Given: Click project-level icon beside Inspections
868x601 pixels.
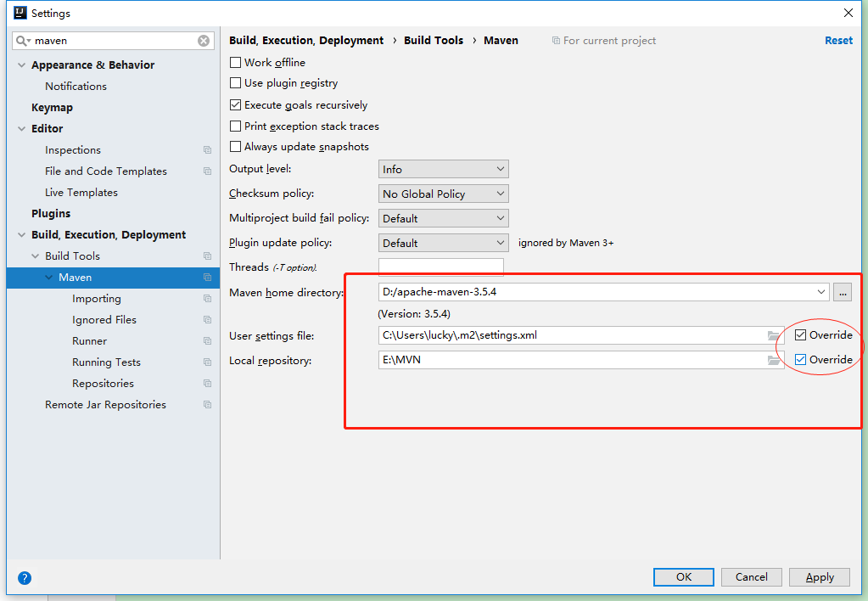Looking at the screenshot, I should [x=208, y=150].
